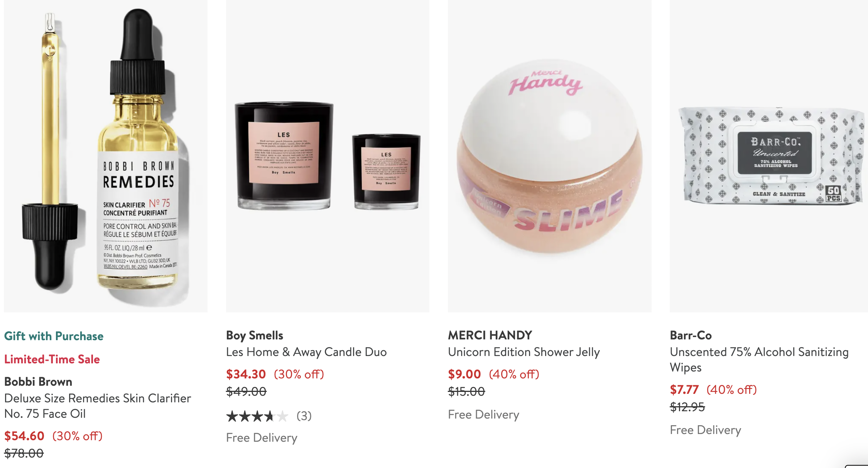Click the $54.60 face oil price
Image resolution: width=868 pixels, height=468 pixels.
click(x=24, y=436)
